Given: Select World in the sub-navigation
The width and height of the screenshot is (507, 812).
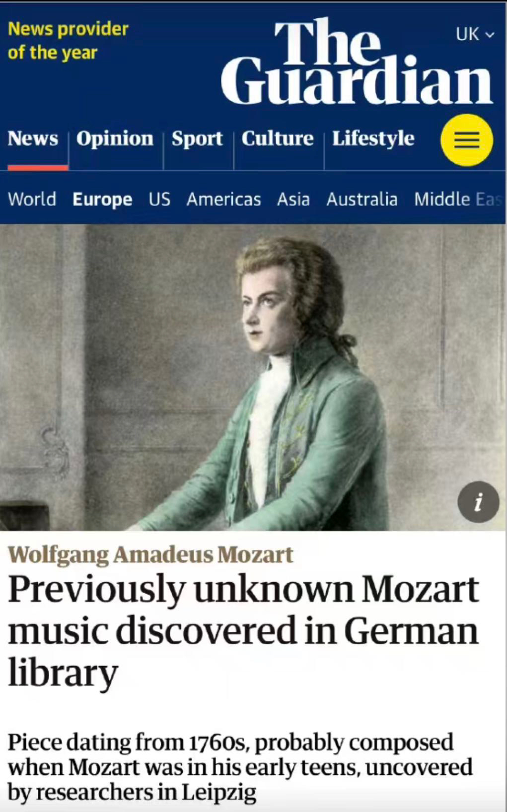Looking at the screenshot, I should click(x=32, y=199).
